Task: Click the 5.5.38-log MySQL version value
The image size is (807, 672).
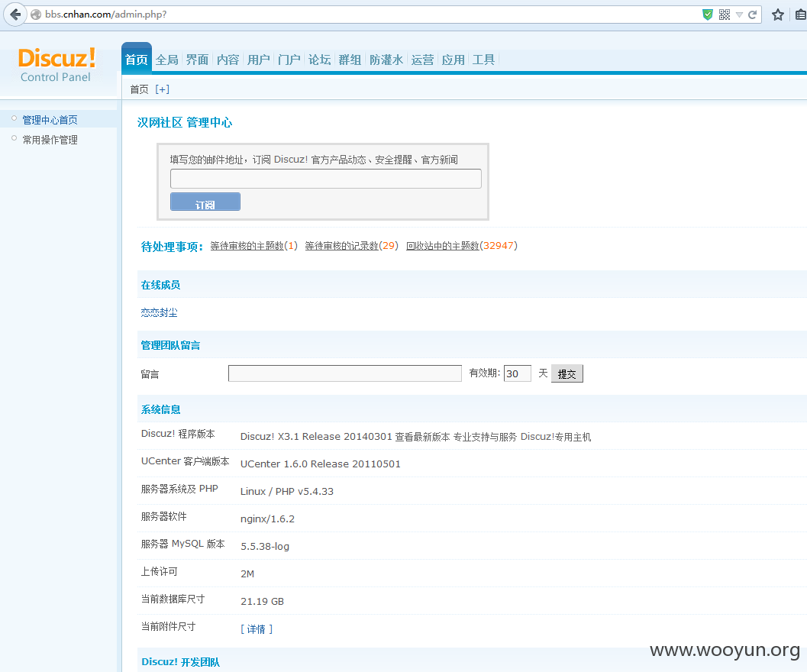Action: coord(265,546)
